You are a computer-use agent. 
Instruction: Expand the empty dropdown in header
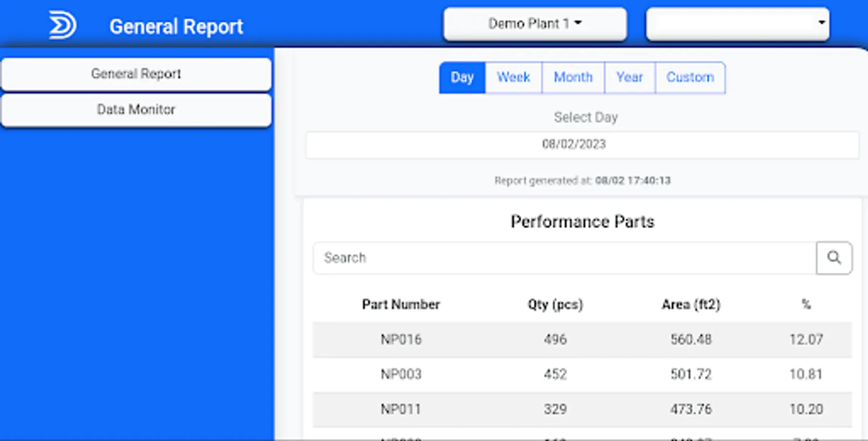[x=737, y=24]
